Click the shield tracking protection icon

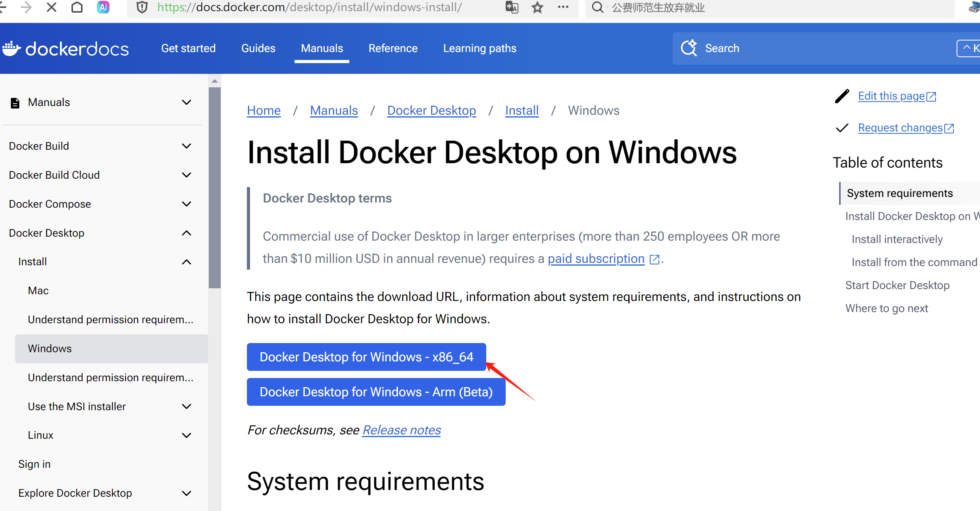142,7
